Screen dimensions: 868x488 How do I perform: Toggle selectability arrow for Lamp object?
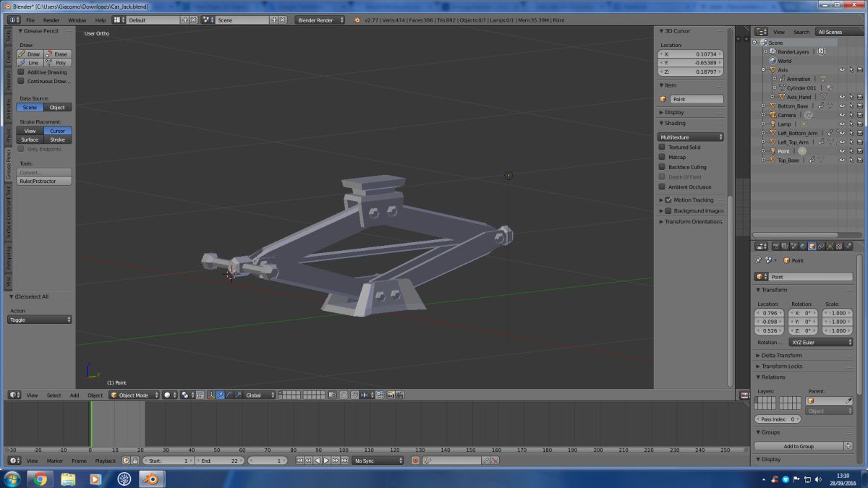851,124
